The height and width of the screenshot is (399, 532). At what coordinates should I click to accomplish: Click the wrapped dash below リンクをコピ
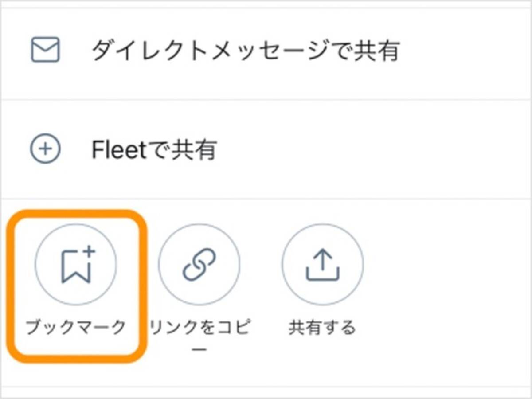pyautogui.click(x=200, y=349)
